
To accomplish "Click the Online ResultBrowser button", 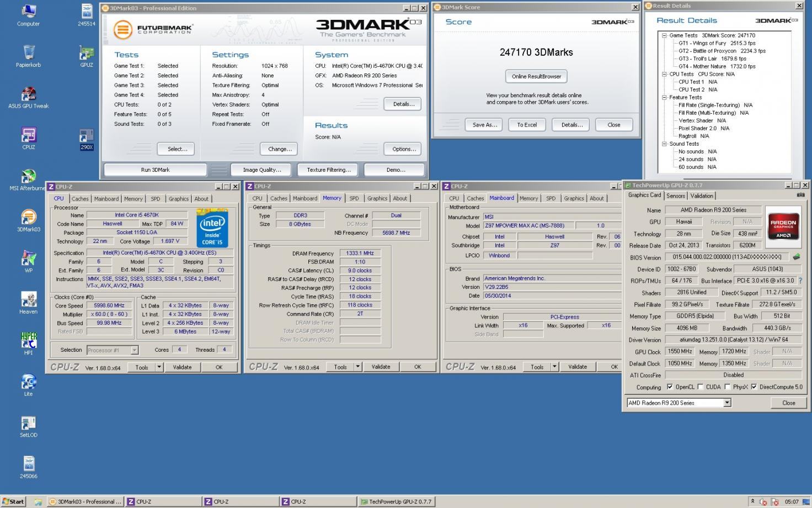I will pyautogui.click(x=536, y=76).
